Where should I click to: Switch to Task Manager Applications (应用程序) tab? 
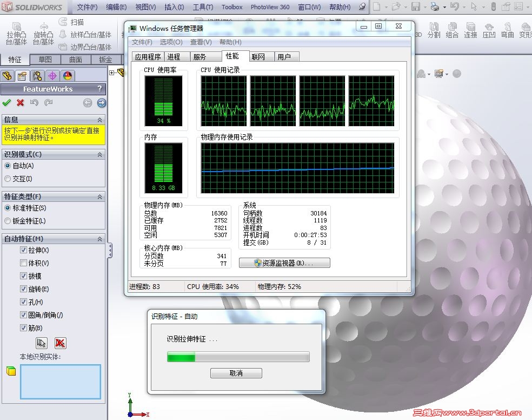(148, 57)
